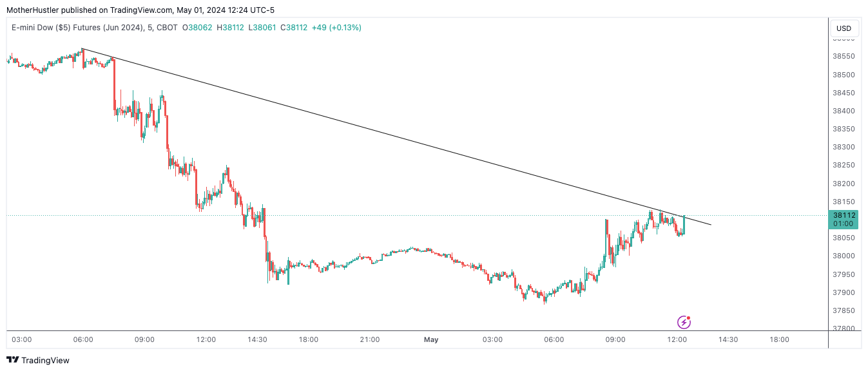Click the TradingView logo icon
Viewport: 868px width, 371px height.
12,360
